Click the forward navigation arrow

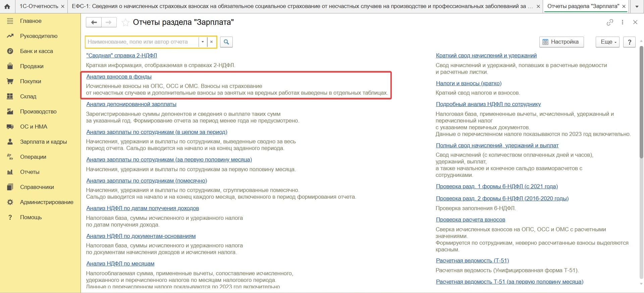click(x=109, y=22)
